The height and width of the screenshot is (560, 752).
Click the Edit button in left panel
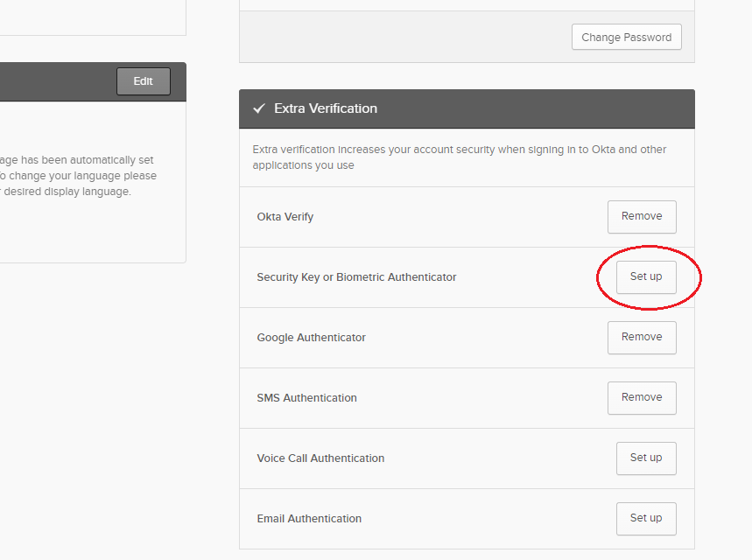pyautogui.click(x=143, y=81)
